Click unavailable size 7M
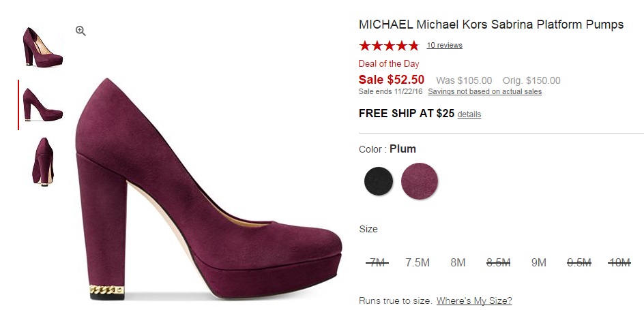 pos(376,263)
